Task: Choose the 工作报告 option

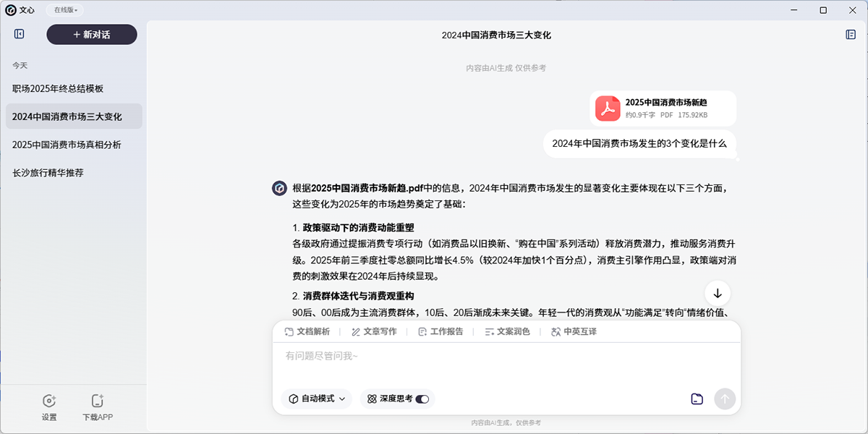Action: pyautogui.click(x=441, y=331)
